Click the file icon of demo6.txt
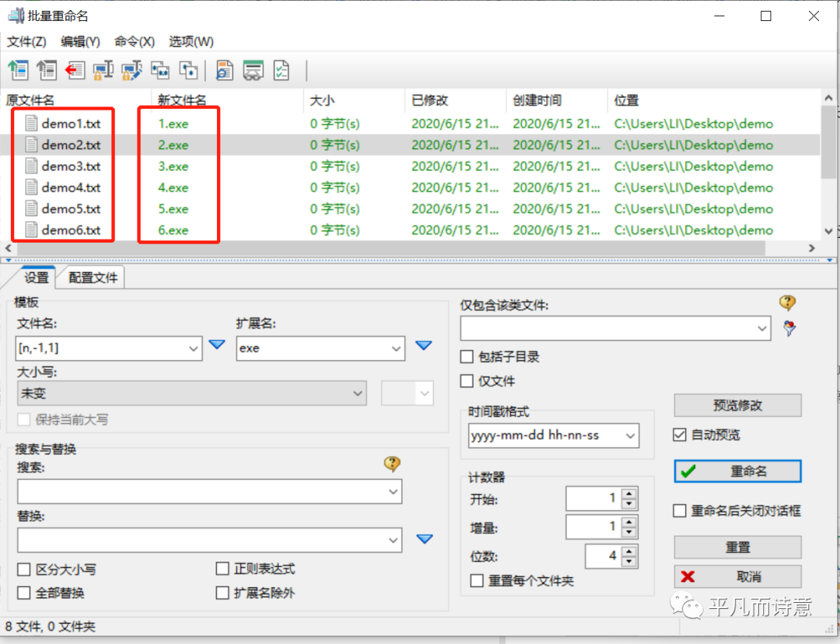 32,230
